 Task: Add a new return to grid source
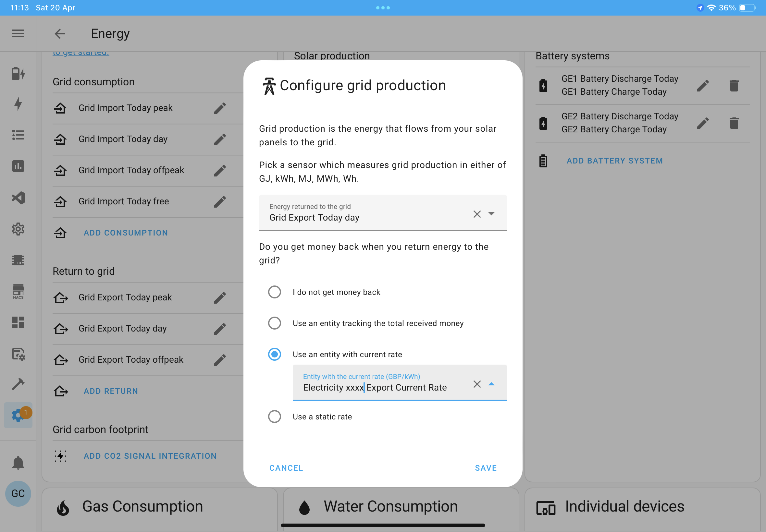pyautogui.click(x=111, y=391)
